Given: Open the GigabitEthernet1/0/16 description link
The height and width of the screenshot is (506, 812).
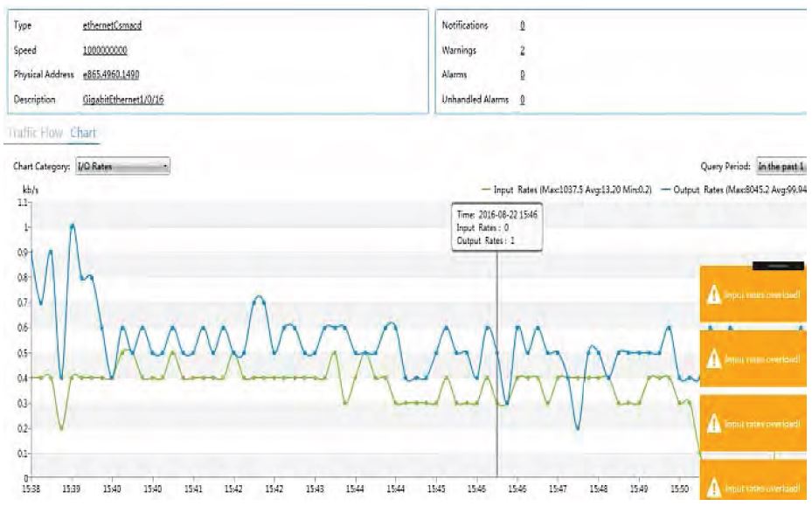Looking at the screenshot, I should click(123, 99).
